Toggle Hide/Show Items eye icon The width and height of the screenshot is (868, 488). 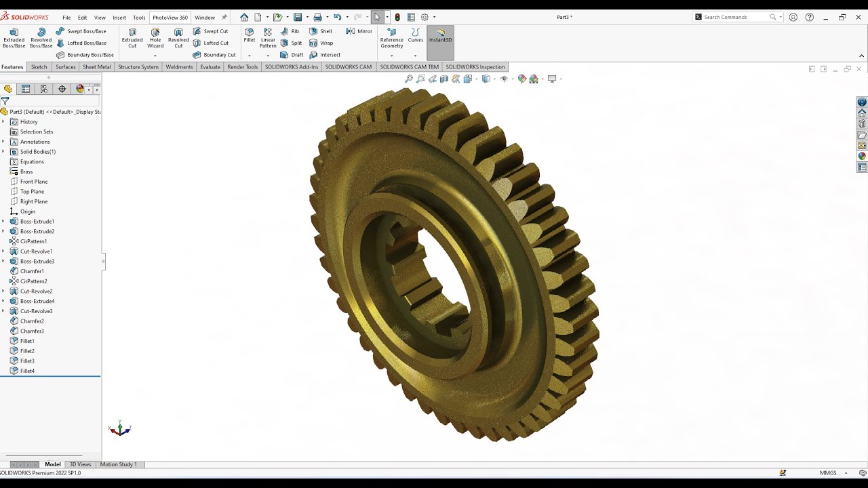point(504,79)
